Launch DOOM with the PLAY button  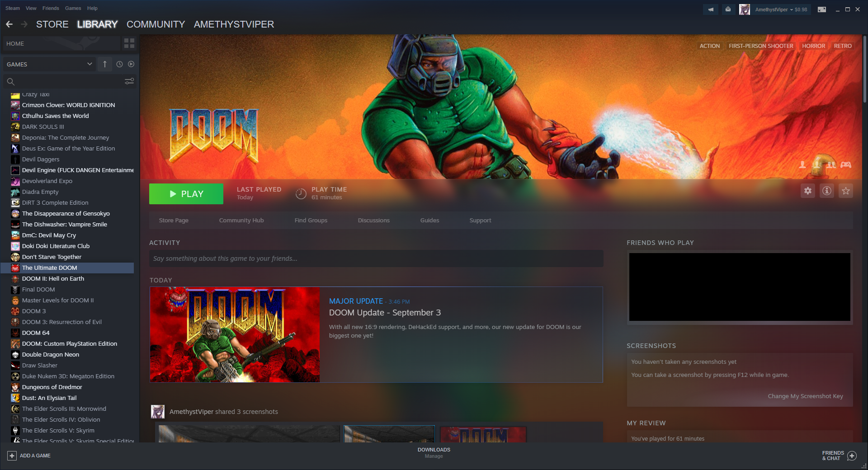click(x=186, y=194)
